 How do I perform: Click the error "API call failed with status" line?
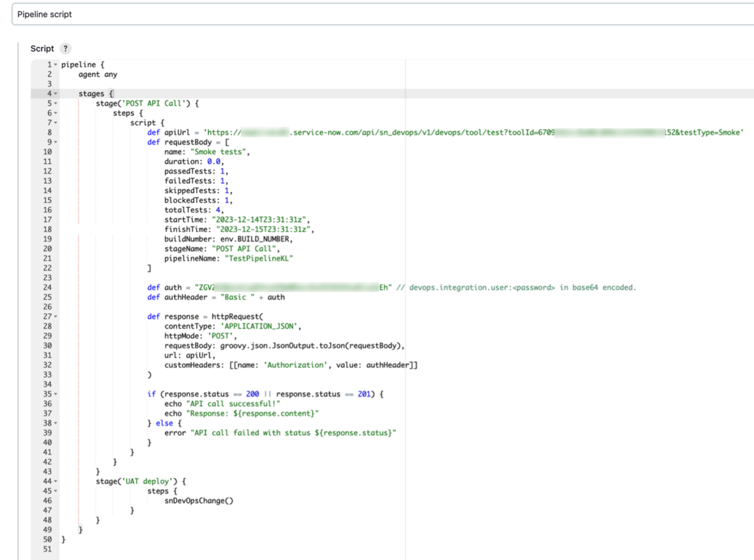pos(280,433)
